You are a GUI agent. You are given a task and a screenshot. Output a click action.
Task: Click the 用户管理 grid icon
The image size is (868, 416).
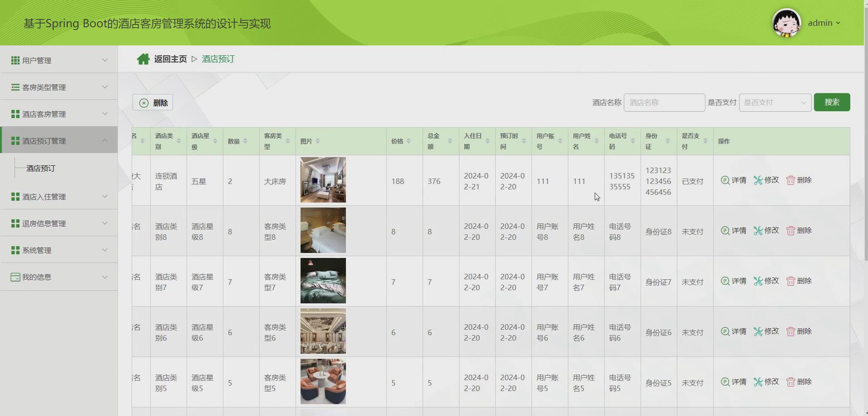point(15,60)
